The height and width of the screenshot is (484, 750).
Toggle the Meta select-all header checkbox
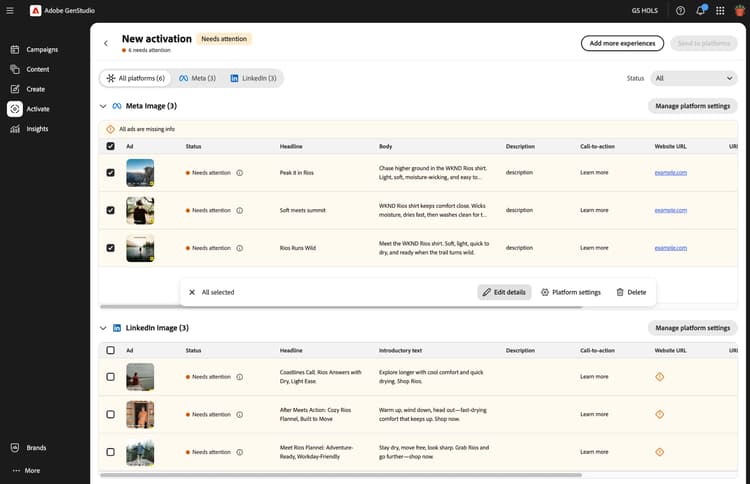[110, 146]
